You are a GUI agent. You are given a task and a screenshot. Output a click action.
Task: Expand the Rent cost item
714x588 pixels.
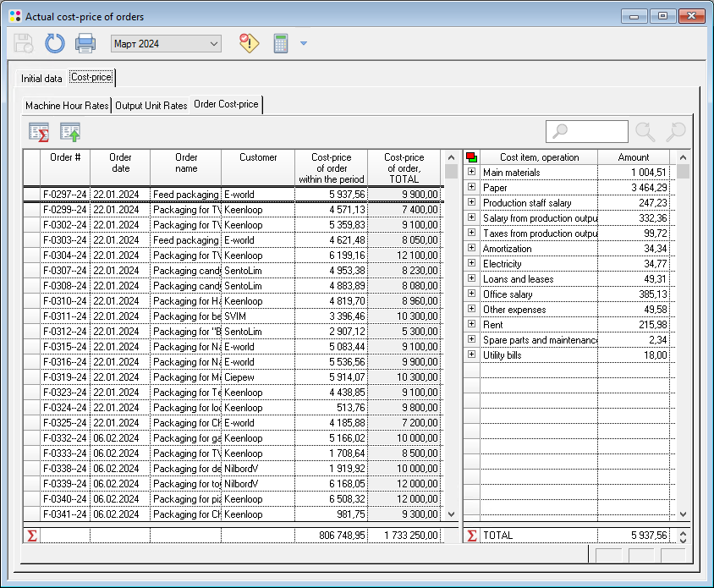click(x=471, y=325)
